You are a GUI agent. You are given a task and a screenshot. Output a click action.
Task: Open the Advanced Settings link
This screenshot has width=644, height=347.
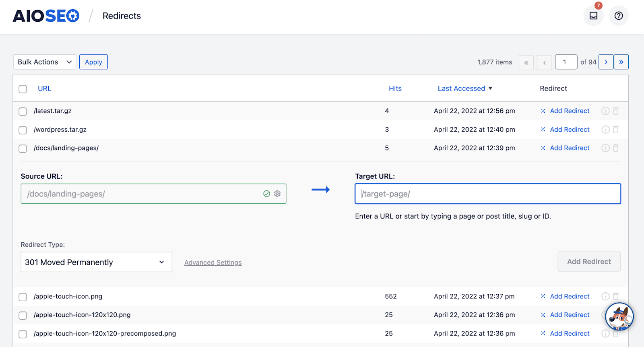[213, 262]
